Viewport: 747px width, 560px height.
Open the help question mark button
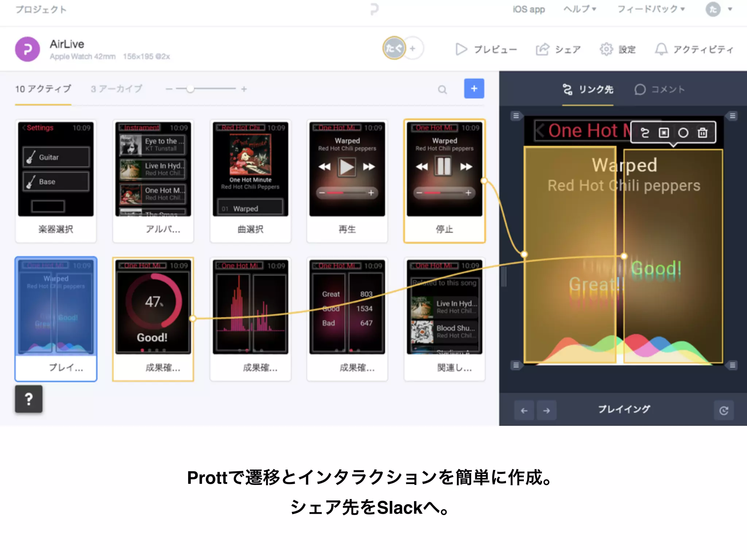click(29, 399)
